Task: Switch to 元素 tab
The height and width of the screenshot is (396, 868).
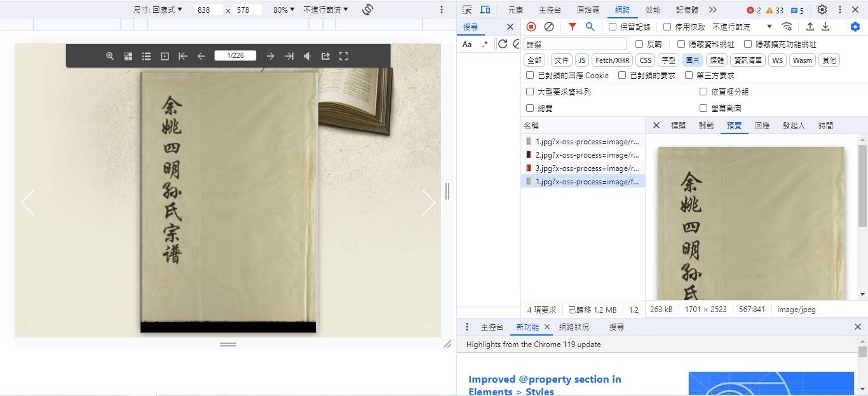Action: pos(515,10)
